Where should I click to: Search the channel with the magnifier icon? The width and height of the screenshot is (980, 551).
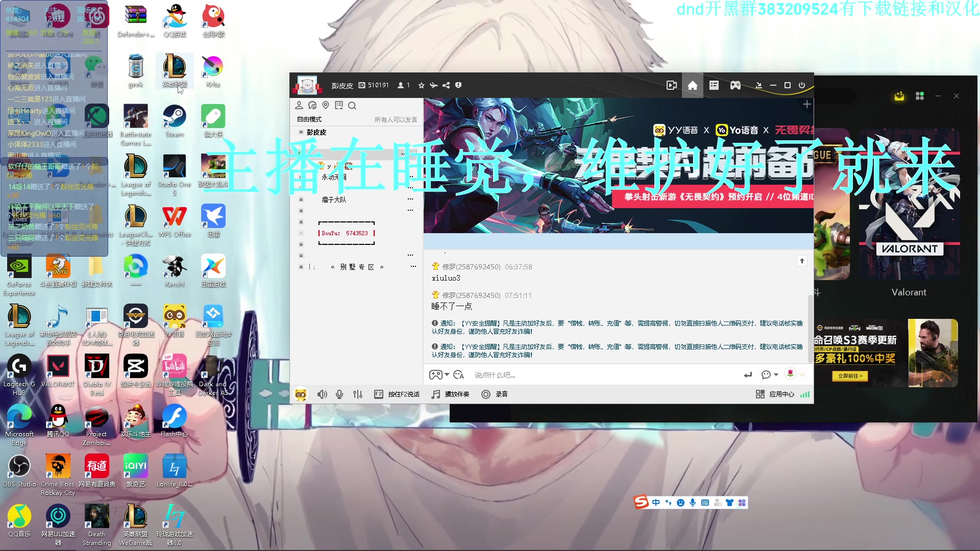click(352, 106)
